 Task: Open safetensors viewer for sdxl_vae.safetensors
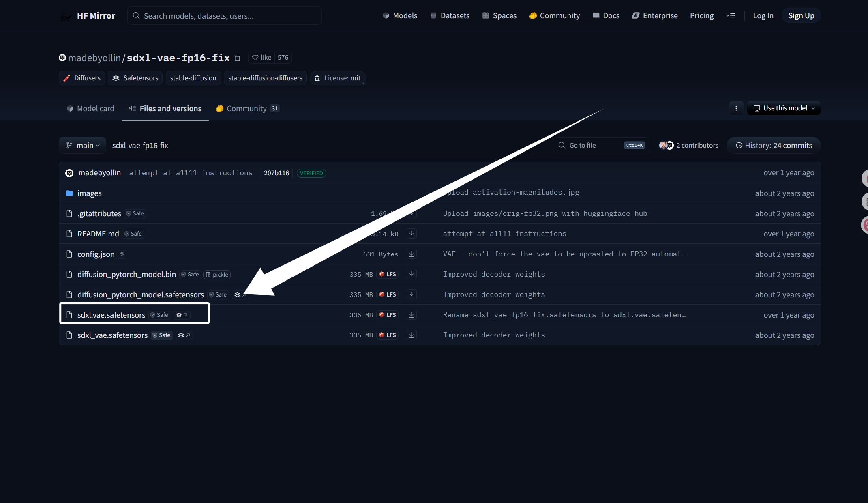(x=184, y=335)
